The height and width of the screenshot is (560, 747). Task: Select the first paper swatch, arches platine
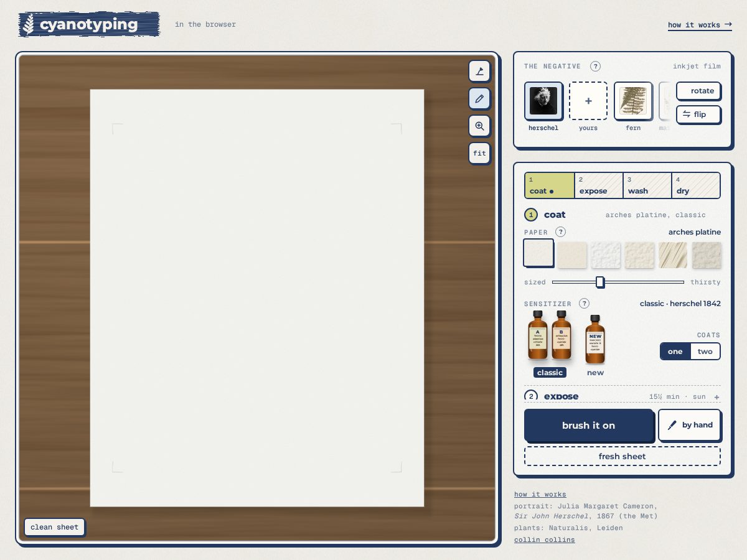(x=538, y=254)
